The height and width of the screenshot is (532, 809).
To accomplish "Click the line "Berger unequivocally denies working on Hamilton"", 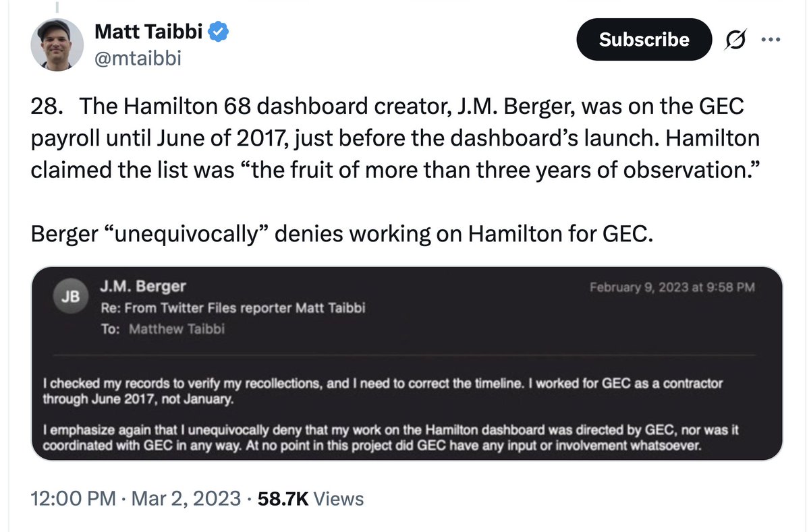I will coord(342,236).
